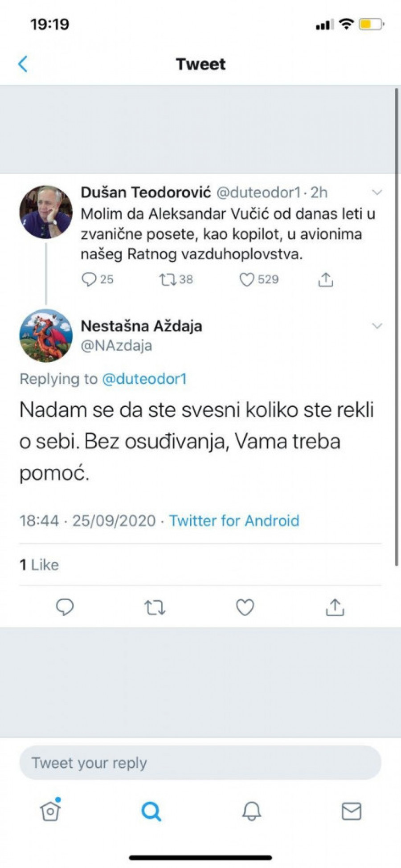The width and height of the screenshot is (401, 868).
Task: Switch to the Search tab
Action: coord(151,811)
